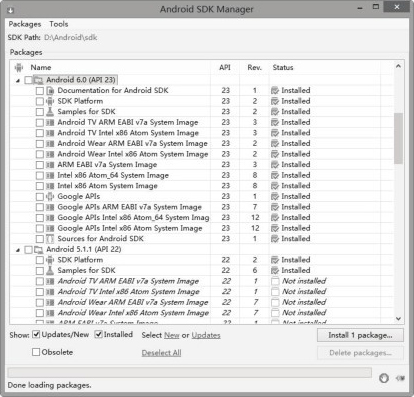The width and height of the screenshot is (414, 397).
Task: Tick the Sources for Android SDK checkbox
Action: click(x=40, y=239)
